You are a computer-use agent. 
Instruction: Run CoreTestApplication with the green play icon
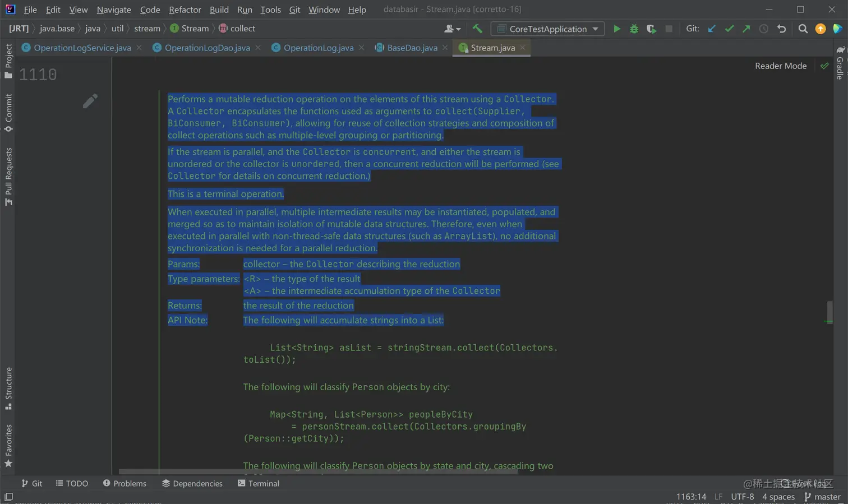616,29
